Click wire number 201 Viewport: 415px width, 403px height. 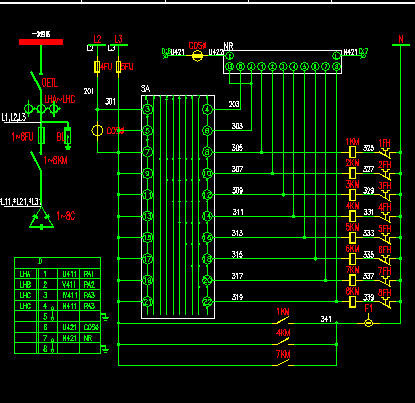(88, 91)
